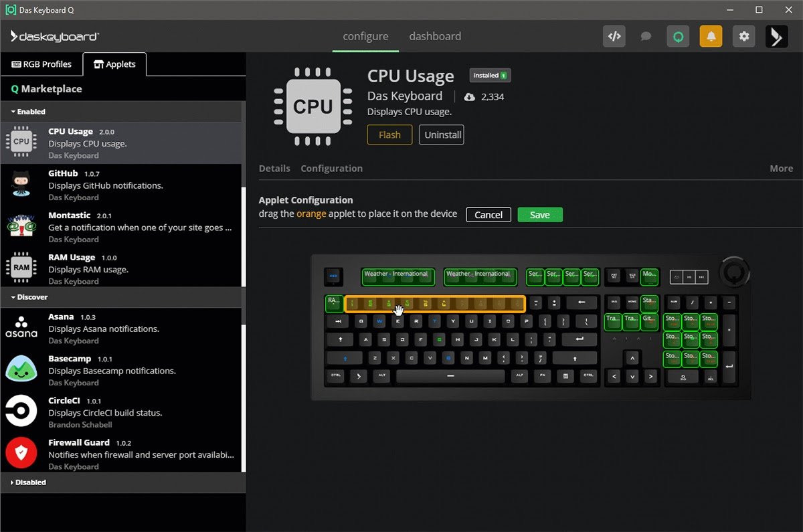Open notifications with orange bell icon
This screenshot has width=803, height=532.
click(711, 36)
